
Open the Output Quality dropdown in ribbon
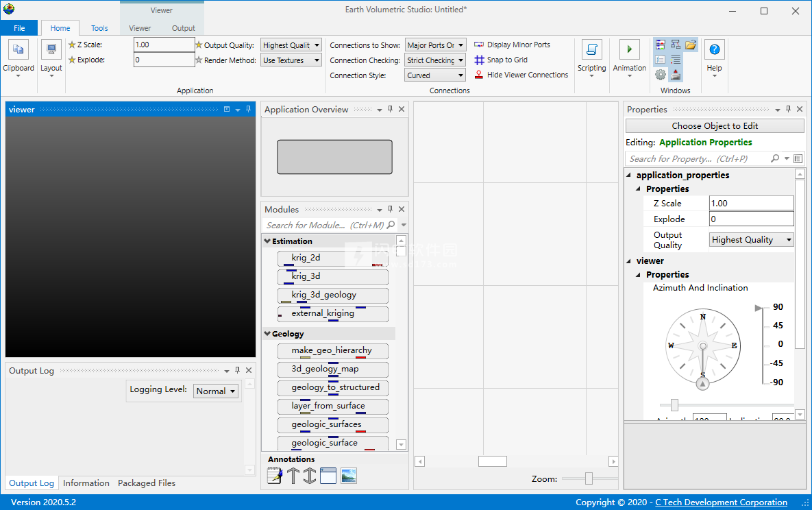coord(291,45)
